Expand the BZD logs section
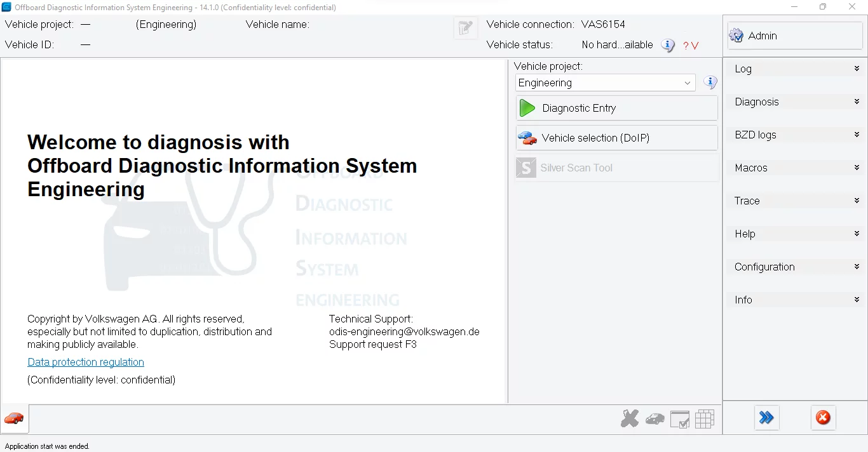The height and width of the screenshot is (452, 868). [796, 135]
